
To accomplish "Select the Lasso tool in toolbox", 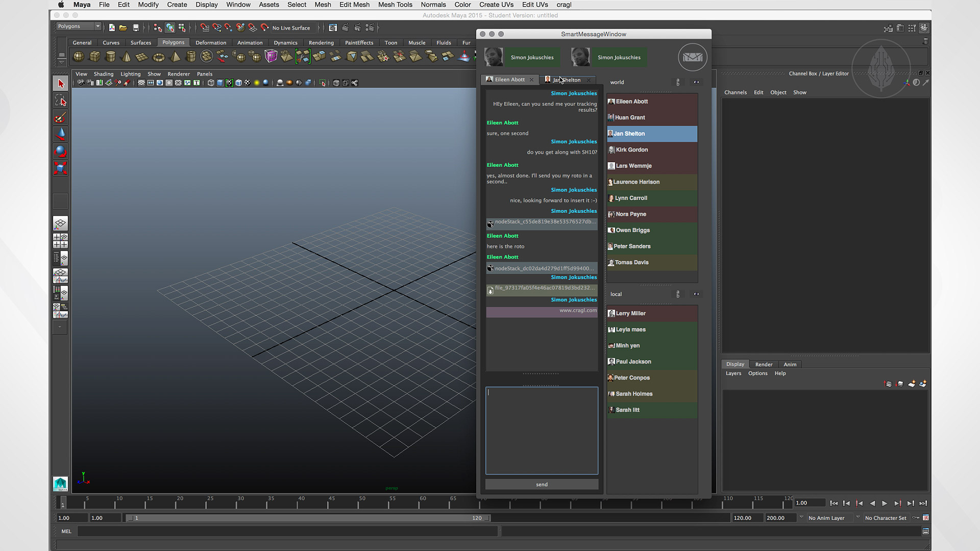I will [x=60, y=101].
